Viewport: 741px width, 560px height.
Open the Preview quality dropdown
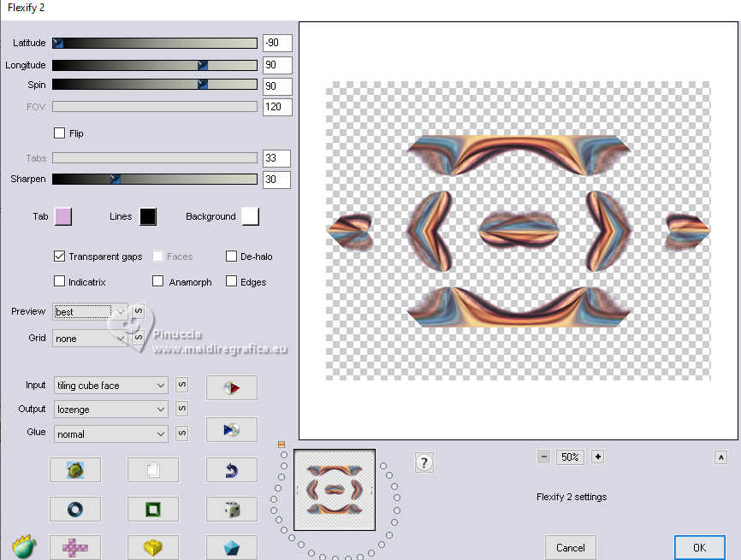click(90, 312)
